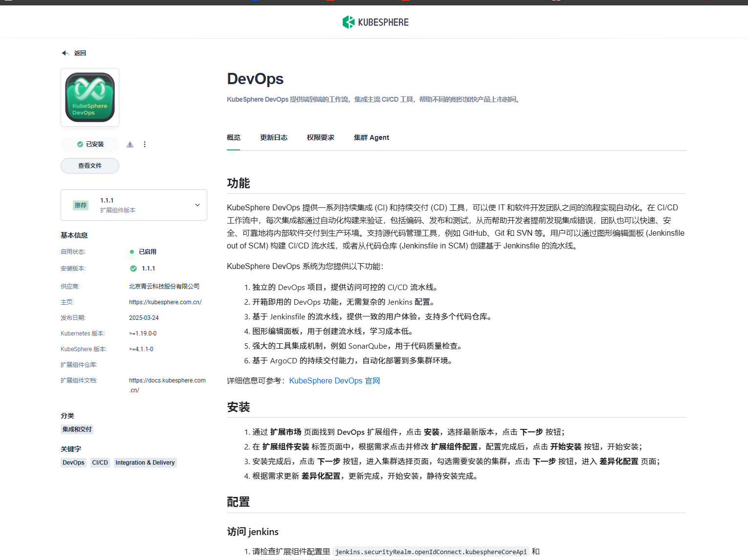Click the green 已启用 status dot

tap(132, 252)
